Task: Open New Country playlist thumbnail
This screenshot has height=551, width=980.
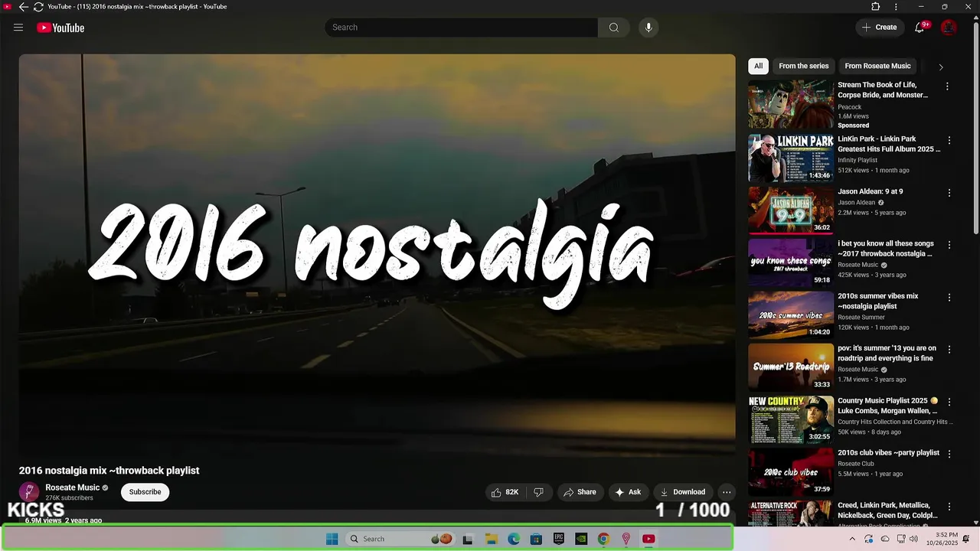Action: click(x=791, y=419)
